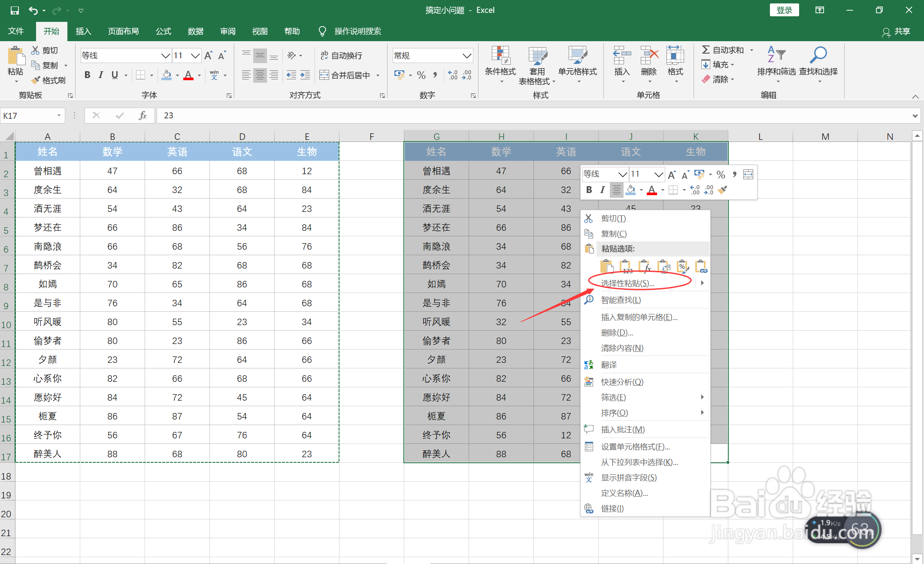This screenshot has width=924, height=564.
Task: Click format painter in mini toolbar
Action: pyautogui.click(x=723, y=190)
